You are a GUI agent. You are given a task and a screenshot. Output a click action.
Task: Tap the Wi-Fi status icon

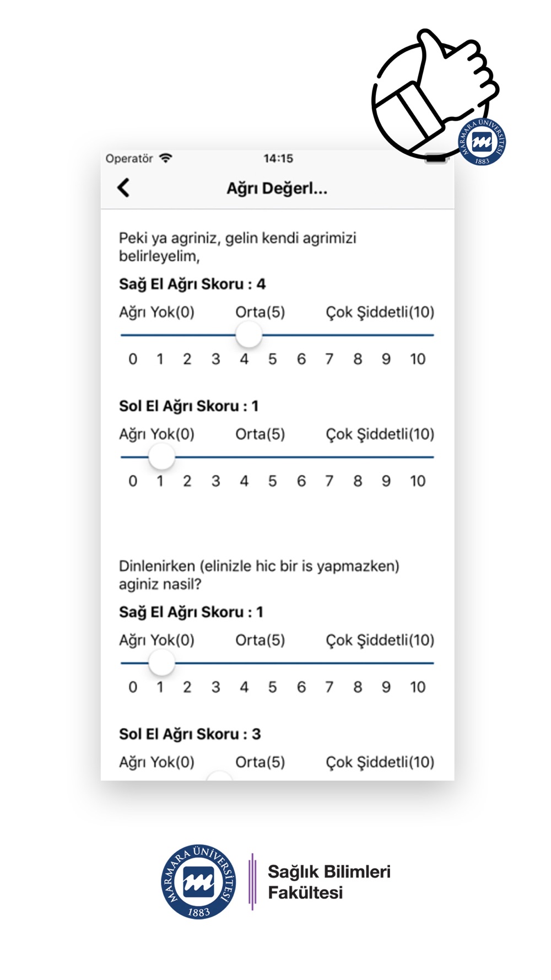click(x=165, y=158)
